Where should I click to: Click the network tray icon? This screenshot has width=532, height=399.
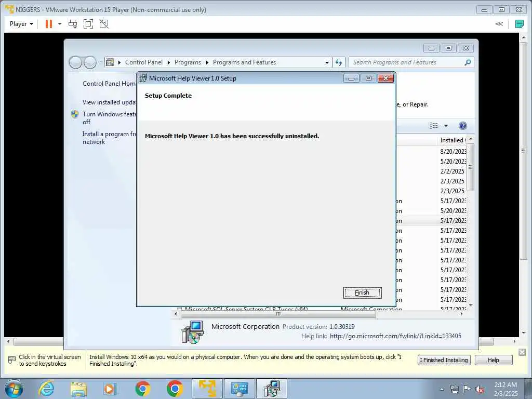454,390
